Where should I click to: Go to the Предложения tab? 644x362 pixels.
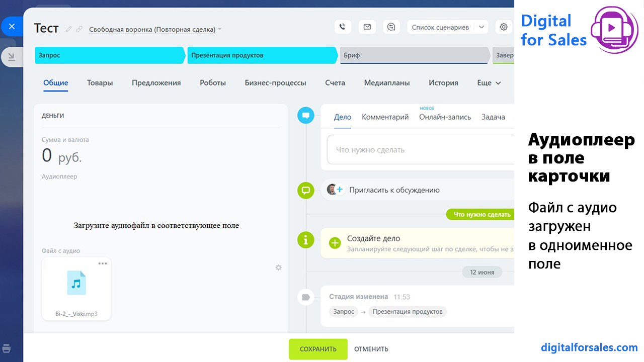point(156,83)
